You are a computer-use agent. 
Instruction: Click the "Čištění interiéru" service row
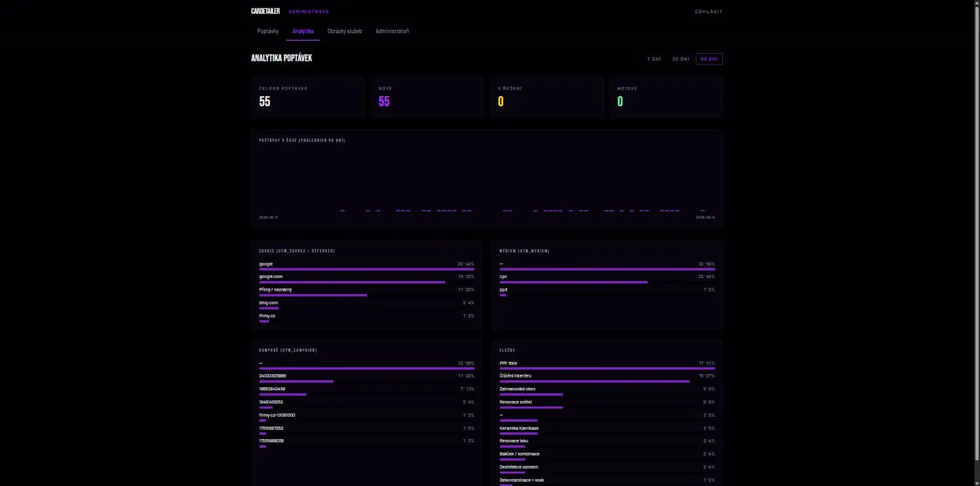click(x=607, y=378)
